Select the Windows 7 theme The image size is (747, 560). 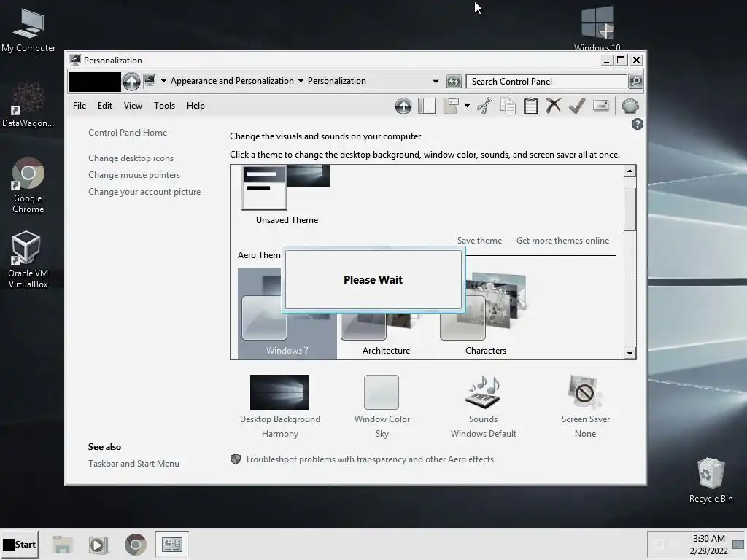(x=287, y=313)
